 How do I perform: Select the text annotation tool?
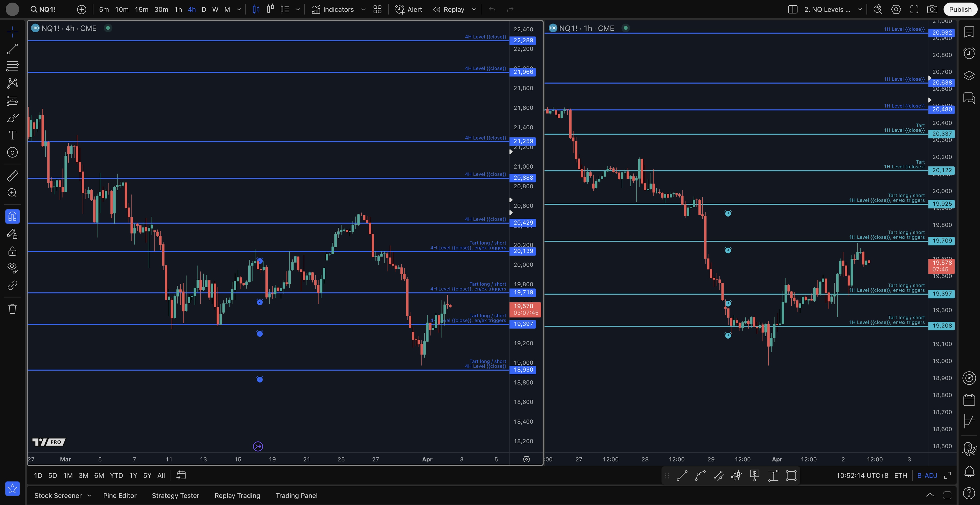click(12, 135)
